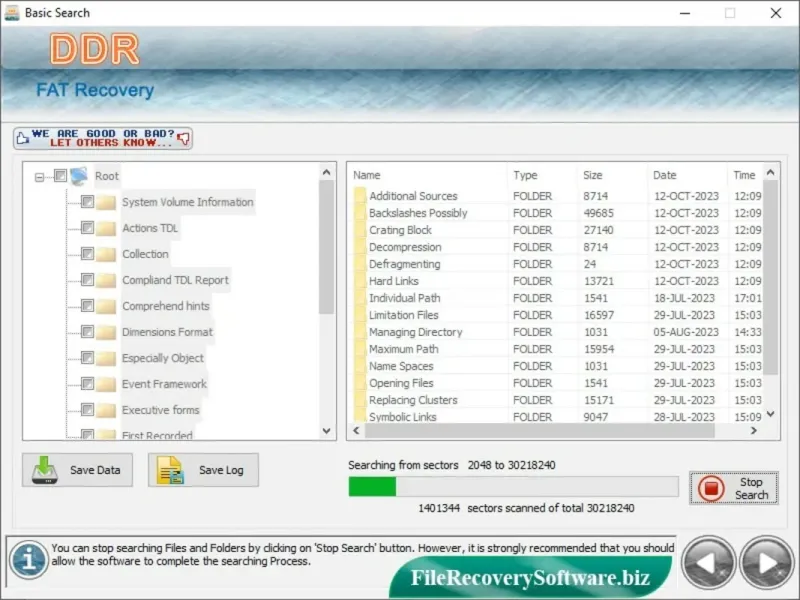Select the Managing Directory row
The width and height of the screenshot is (800, 600).
click(556, 332)
